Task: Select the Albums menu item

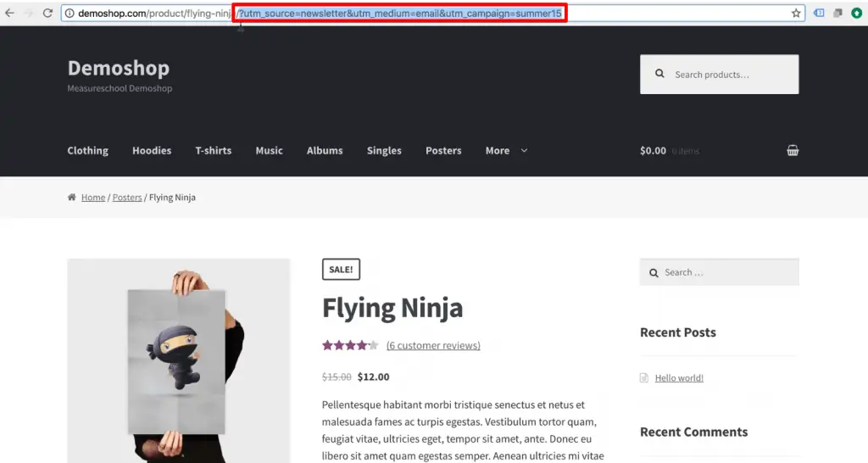Action: 325,151
